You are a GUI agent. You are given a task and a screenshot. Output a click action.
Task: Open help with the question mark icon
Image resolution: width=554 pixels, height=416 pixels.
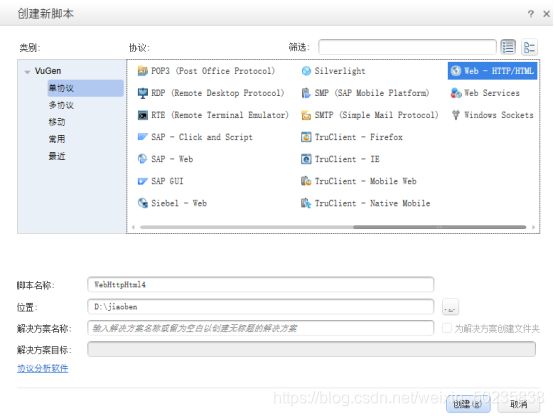[531, 14]
